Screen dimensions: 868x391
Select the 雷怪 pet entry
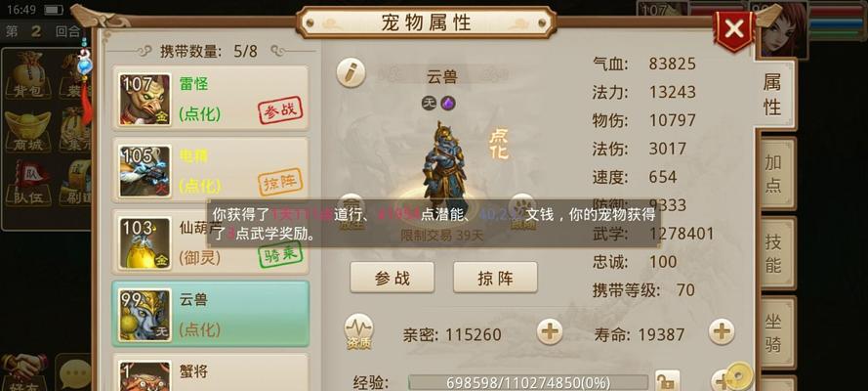(x=210, y=99)
